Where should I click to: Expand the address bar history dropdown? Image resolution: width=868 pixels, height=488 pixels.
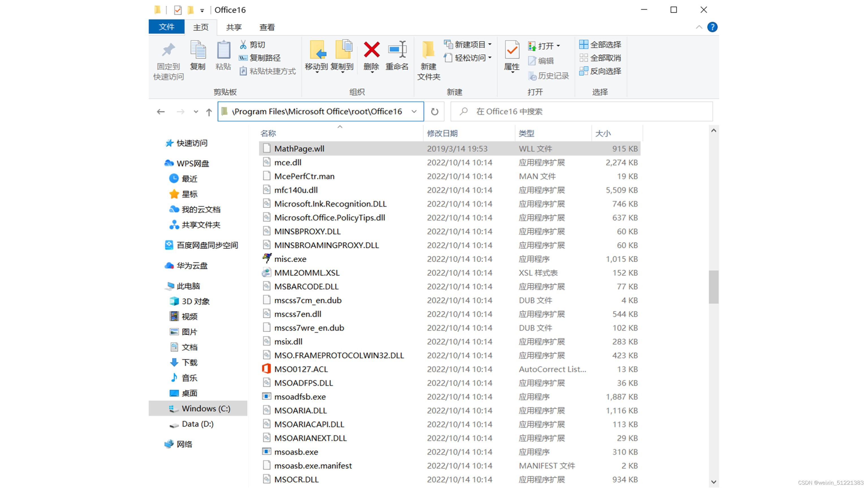point(414,112)
